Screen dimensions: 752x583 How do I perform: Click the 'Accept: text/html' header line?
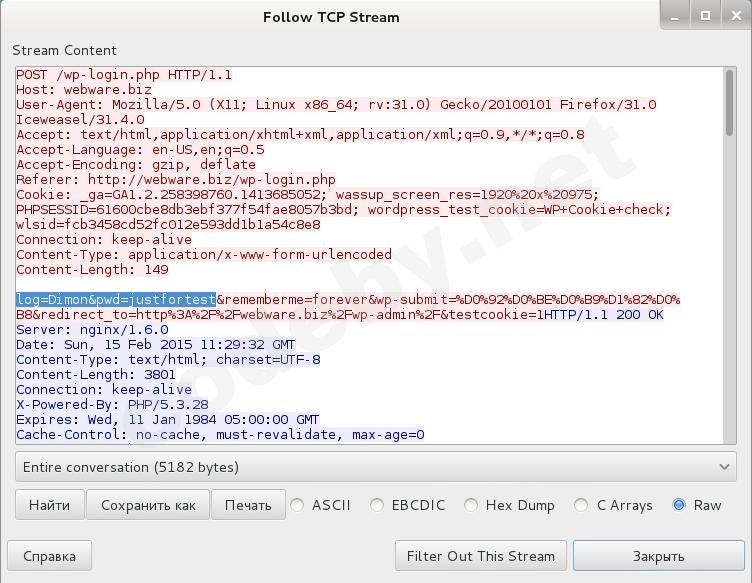300,135
